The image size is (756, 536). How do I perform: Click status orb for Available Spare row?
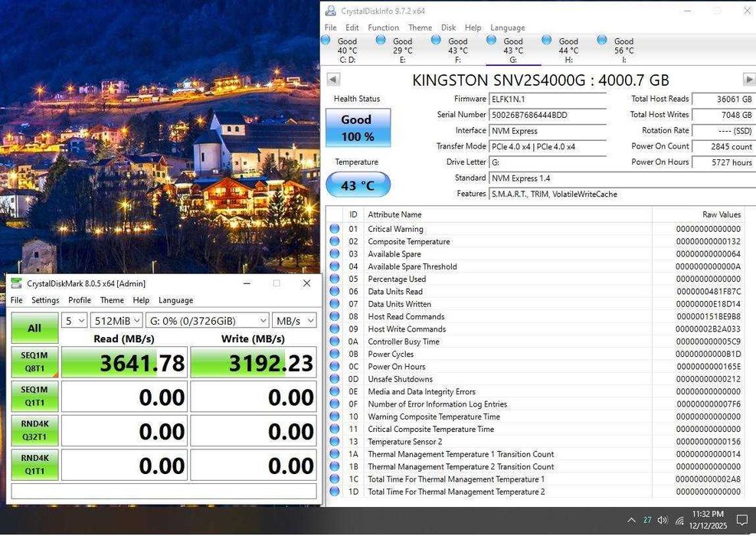pyautogui.click(x=335, y=253)
